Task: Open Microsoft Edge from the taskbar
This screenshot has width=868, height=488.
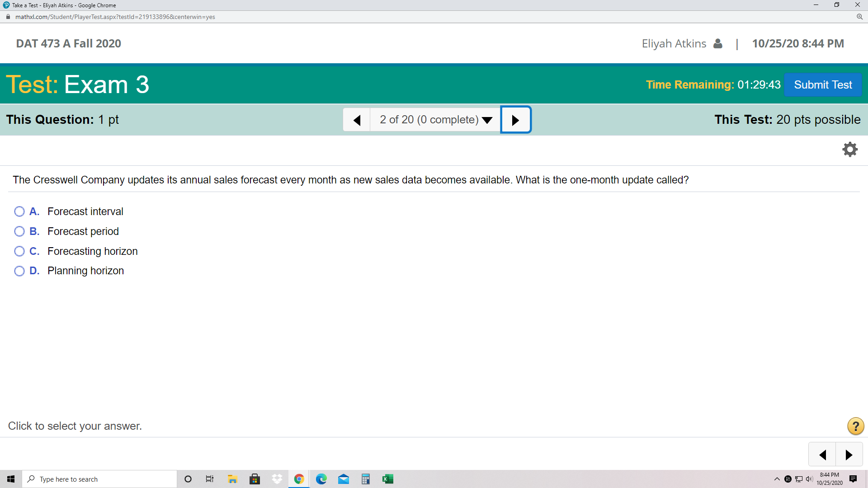Action: [x=321, y=479]
